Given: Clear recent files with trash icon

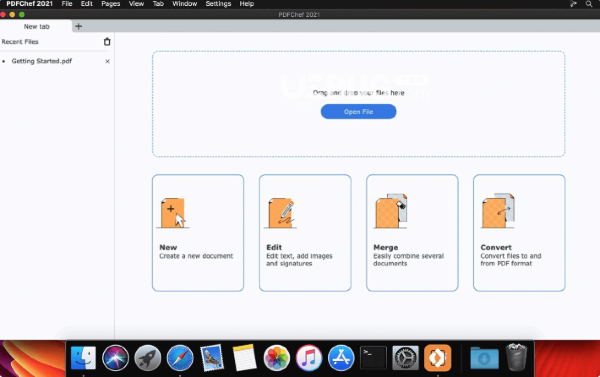Looking at the screenshot, I should click(x=107, y=42).
